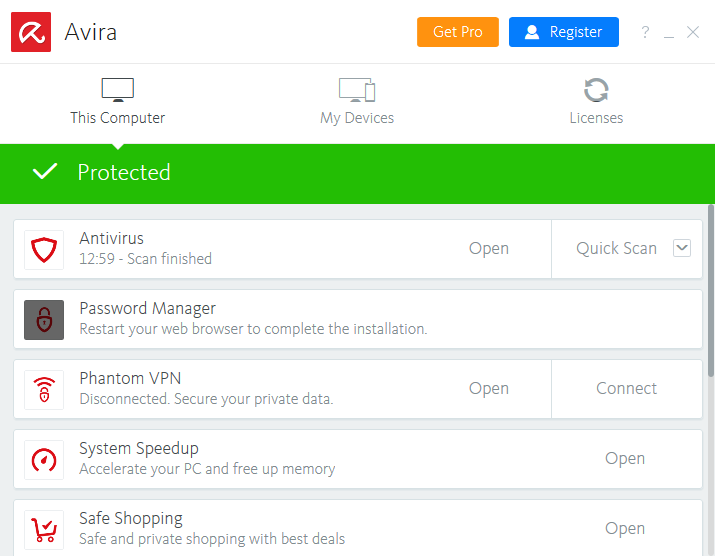The width and height of the screenshot is (715, 556).
Task: Open the Antivirus module
Action: 489,249
